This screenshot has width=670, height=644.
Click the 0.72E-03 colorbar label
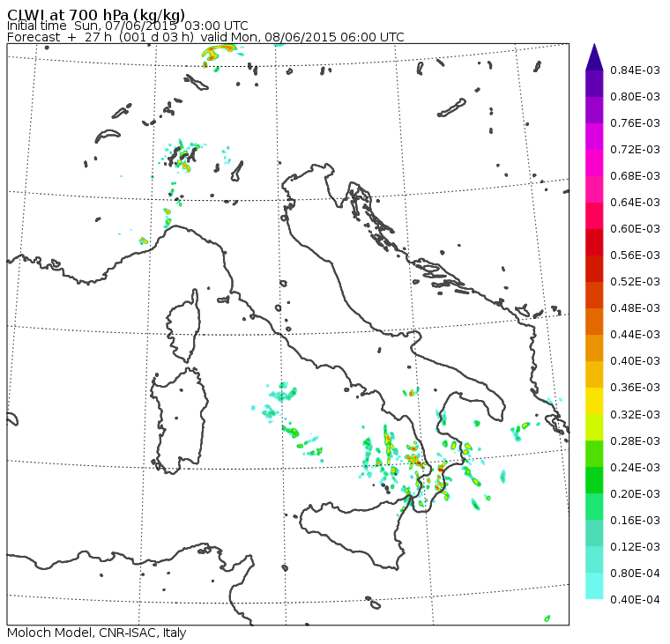click(635, 150)
